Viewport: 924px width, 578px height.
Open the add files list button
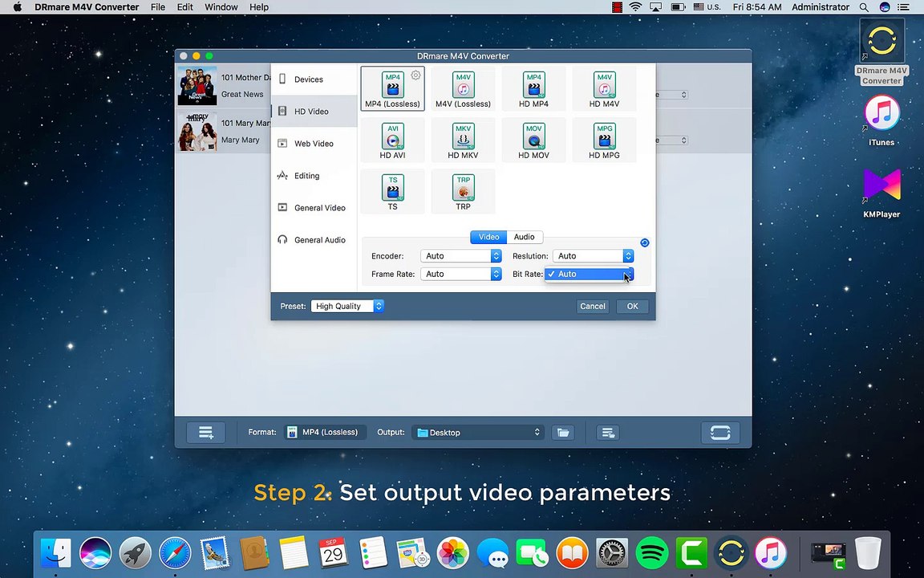(x=205, y=433)
